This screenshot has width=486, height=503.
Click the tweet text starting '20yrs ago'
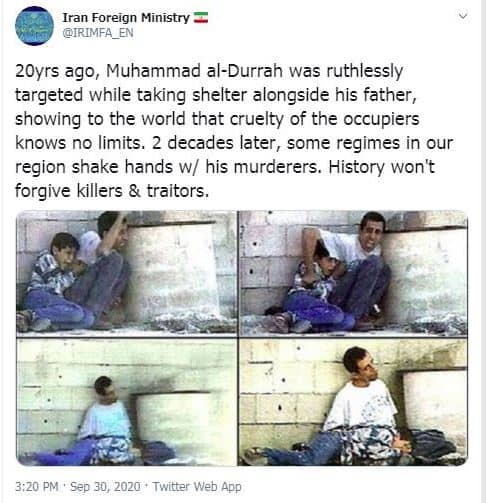[x=234, y=131]
